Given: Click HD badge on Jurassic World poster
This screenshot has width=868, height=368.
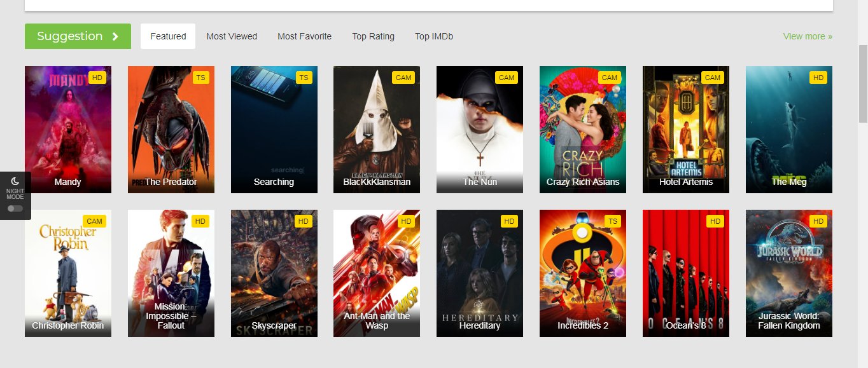Looking at the screenshot, I should tap(818, 221).
